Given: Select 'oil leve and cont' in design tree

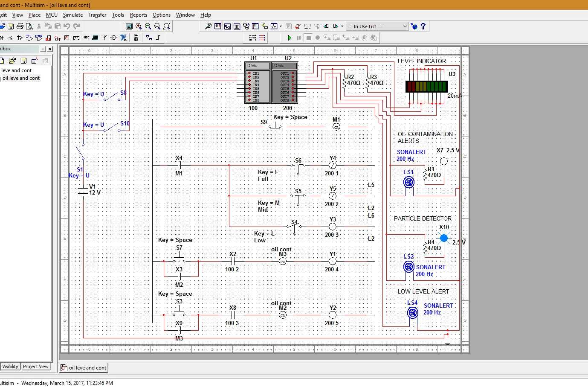Looking at the screenshot, I should pos(21,78).
